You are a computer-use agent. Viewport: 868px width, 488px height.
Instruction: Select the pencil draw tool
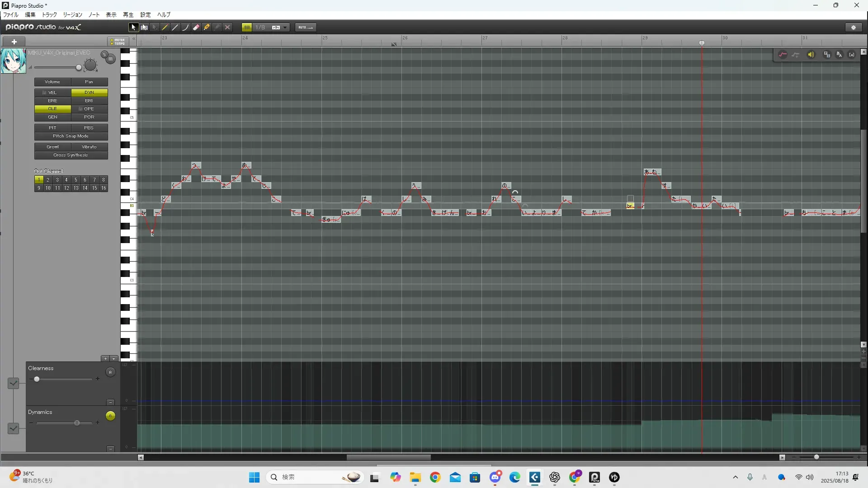click(165, 28)
